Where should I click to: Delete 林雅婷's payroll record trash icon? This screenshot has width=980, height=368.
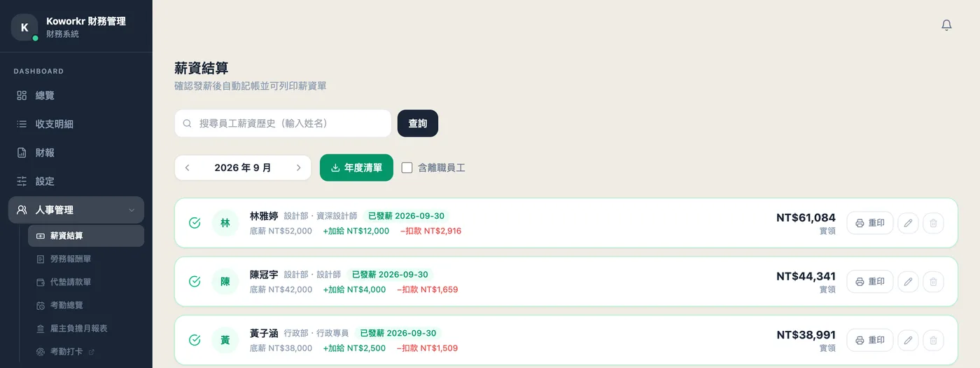click(933, 223)
